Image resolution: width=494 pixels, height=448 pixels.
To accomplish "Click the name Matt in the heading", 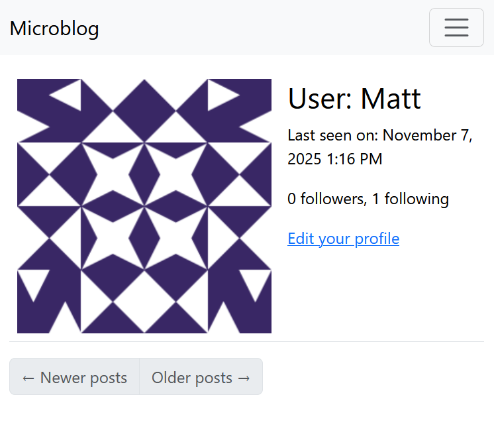I will pos(391,99).
